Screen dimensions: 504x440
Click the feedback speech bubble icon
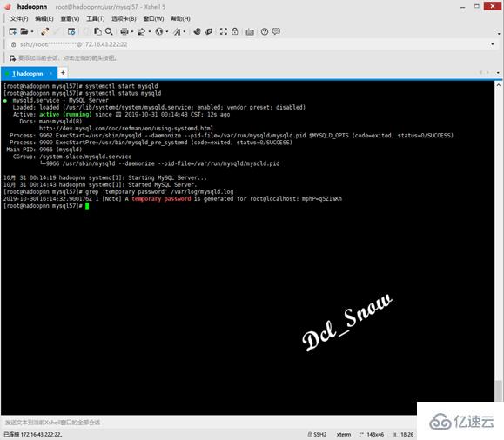pos(276,31)
